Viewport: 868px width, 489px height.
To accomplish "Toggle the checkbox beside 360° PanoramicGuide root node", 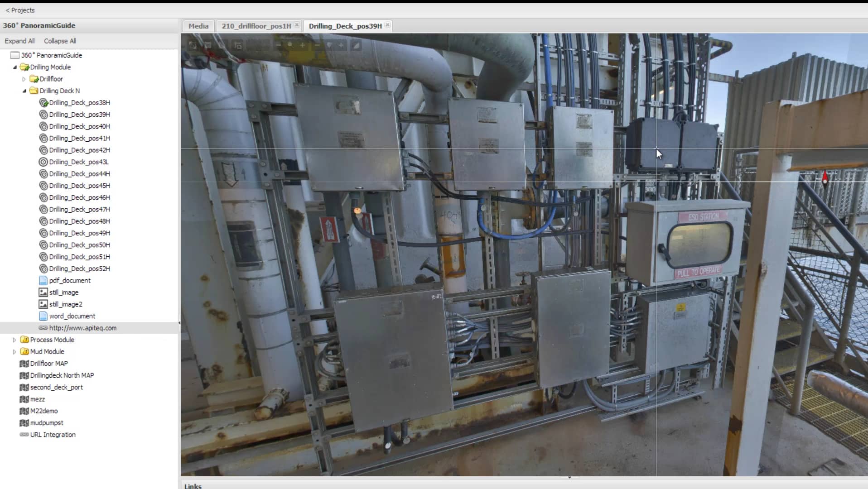I will [14, 55].
